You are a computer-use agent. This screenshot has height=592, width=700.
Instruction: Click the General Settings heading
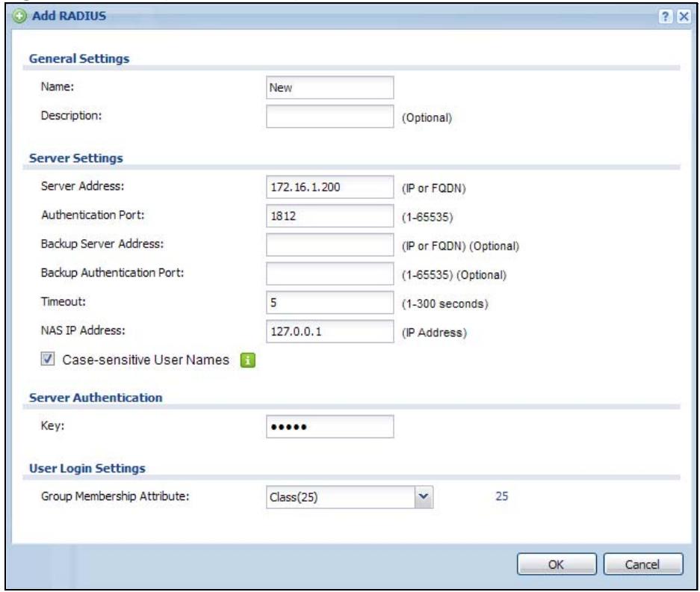[x=79, y=58]
